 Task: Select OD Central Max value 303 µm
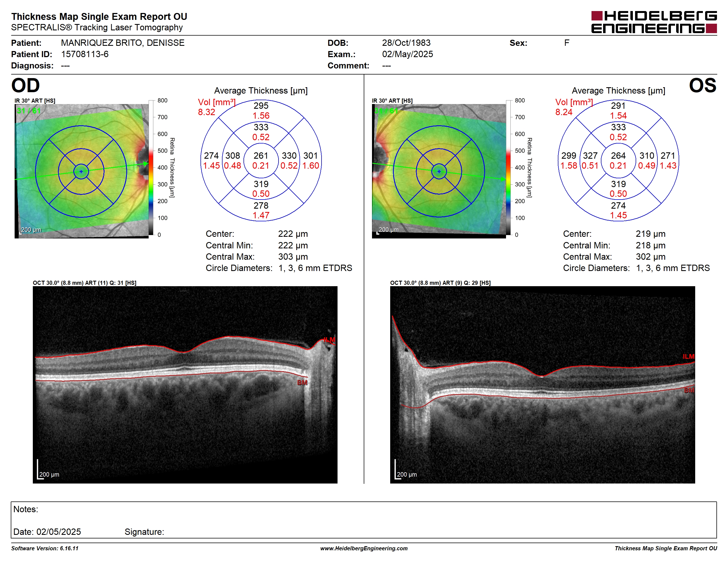coord(293,256)
